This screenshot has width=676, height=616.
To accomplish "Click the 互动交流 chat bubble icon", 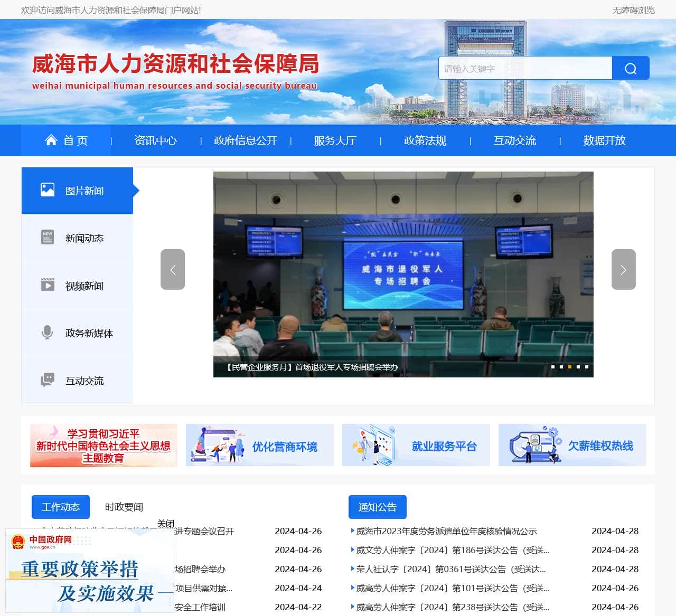I will pyautogui.click(x=48, y=380).
